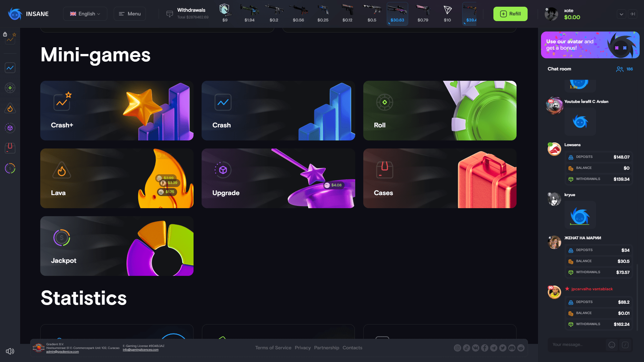Open the Roll game from the sidebar

pos(10,88)
